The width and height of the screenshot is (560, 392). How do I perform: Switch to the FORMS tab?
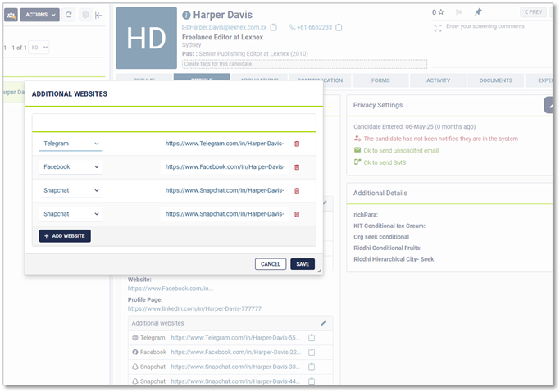[x=380, y=80]
